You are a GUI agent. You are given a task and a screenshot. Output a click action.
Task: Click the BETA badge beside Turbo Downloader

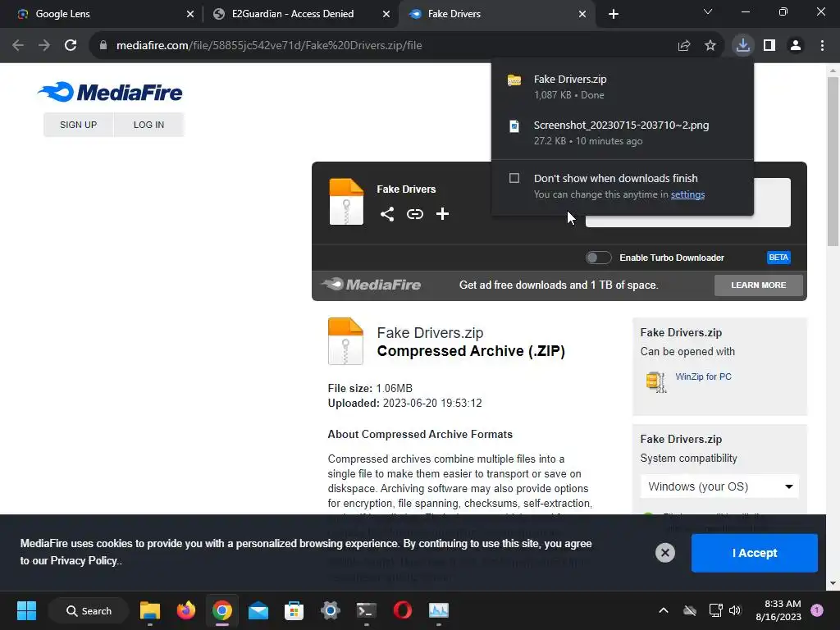(778, 258)
